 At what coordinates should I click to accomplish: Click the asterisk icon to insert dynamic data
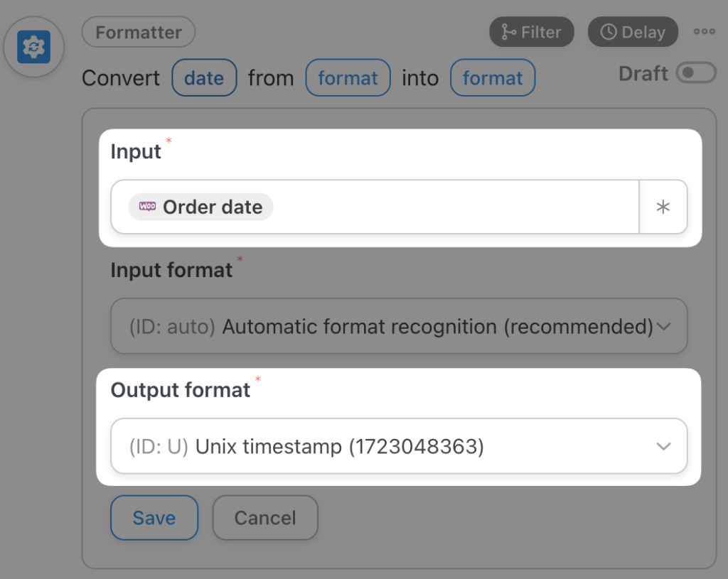coord(663,207)
